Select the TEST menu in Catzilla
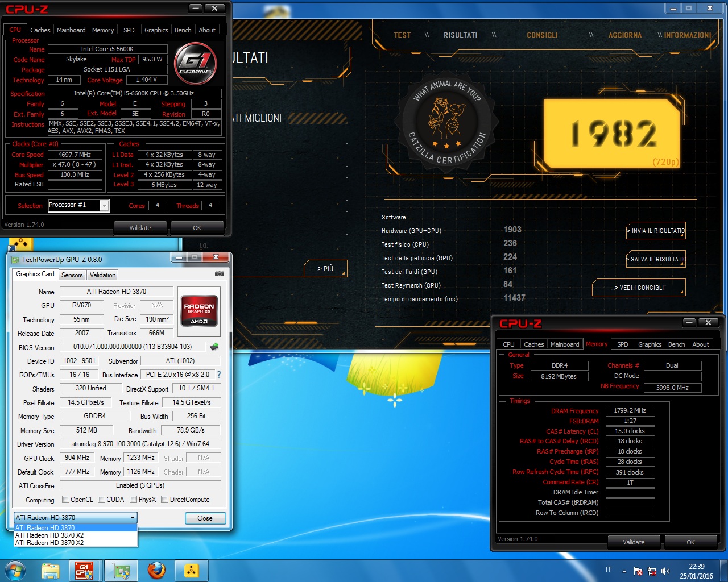Viewport: 728px width, 582px height. pyautogui.click(x=402, y=35)
